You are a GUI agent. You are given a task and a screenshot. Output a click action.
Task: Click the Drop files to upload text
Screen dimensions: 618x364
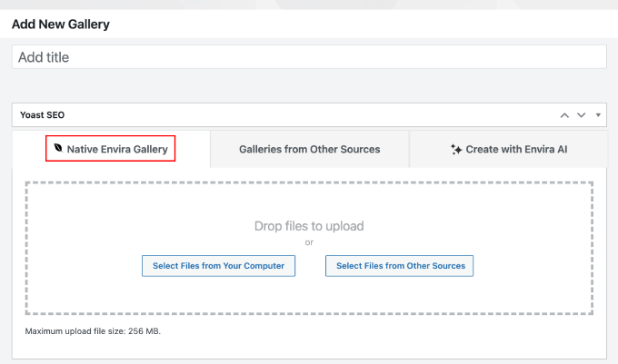[309, 226]
